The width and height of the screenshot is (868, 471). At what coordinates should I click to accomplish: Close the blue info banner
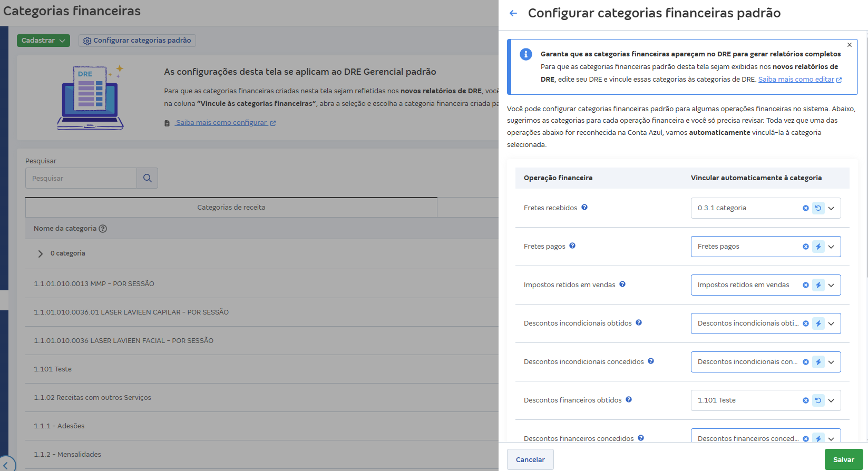pyautogui.click(x=850, y=45)
